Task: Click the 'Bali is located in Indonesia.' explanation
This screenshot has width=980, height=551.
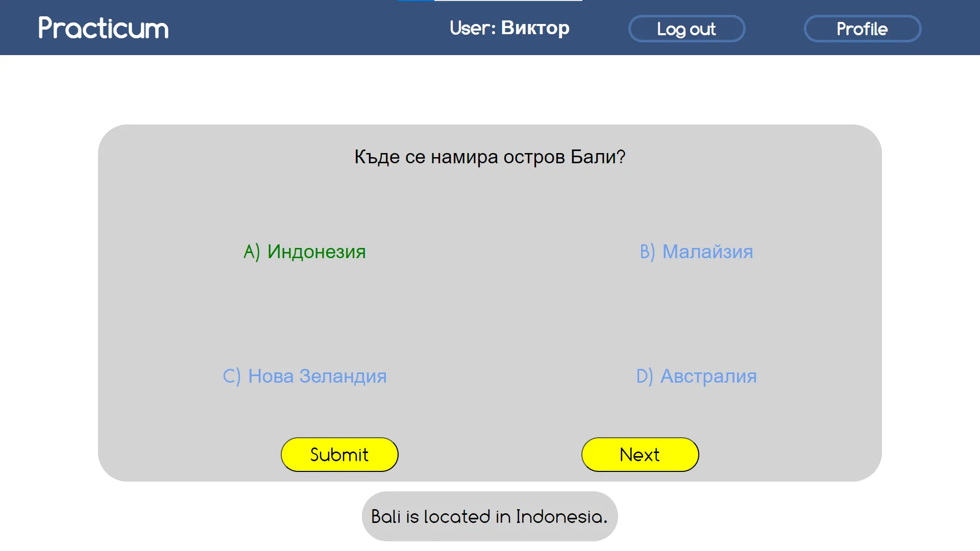Action: click(x=490, y=516)
